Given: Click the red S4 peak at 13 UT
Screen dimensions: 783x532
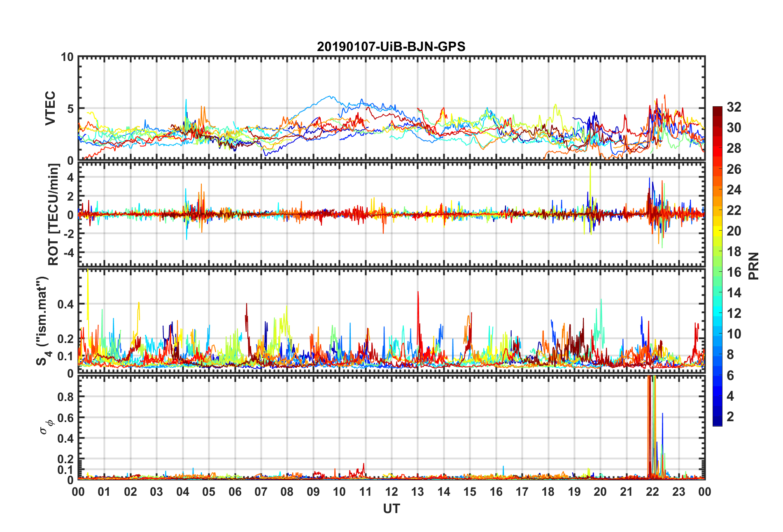Looking at the screenshot, I should tap(418, 317).
